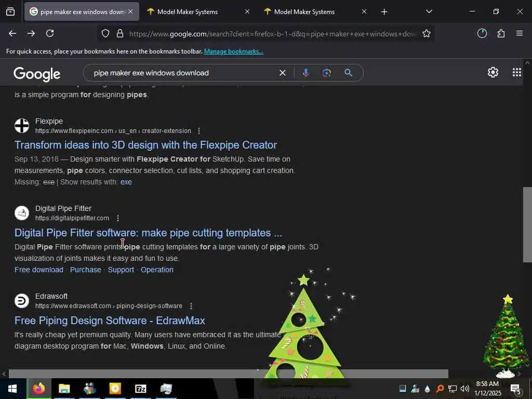Show results with exe link
The image size is (532, 399).
coord(126,182)
